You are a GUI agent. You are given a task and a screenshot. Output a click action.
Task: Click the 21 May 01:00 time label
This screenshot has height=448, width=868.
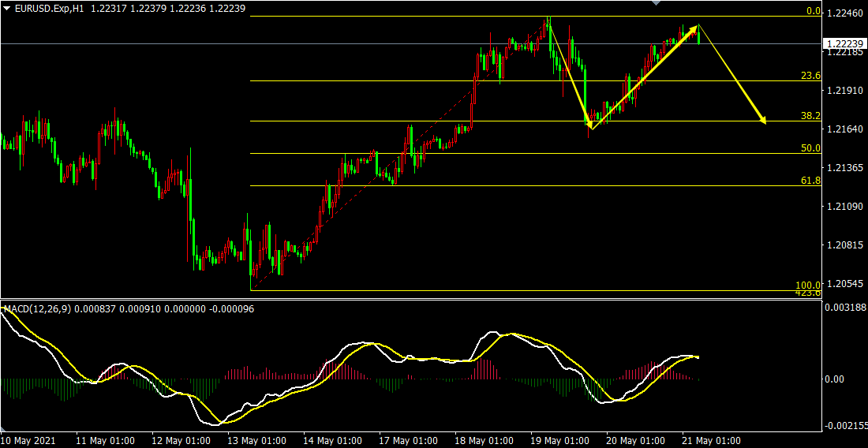point(712,441)
